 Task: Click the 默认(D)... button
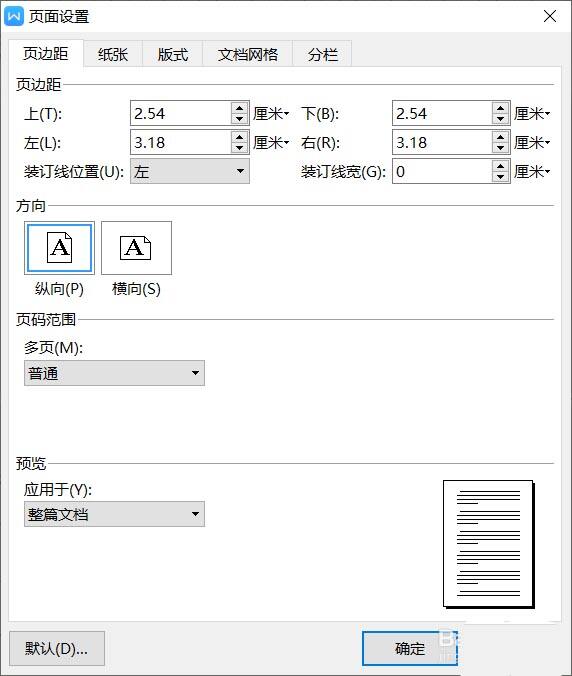click(x=57, y=648)
